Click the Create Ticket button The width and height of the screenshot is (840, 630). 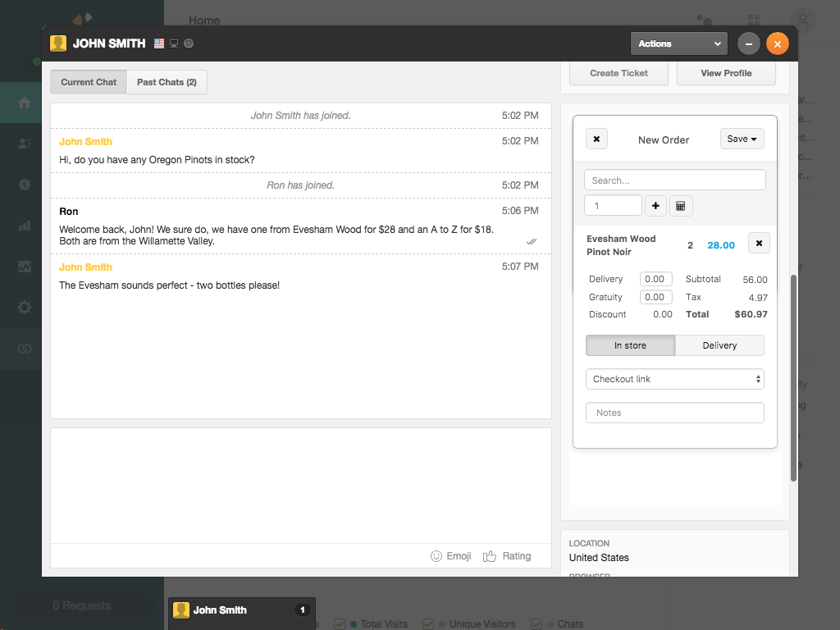tap(619, 73)
